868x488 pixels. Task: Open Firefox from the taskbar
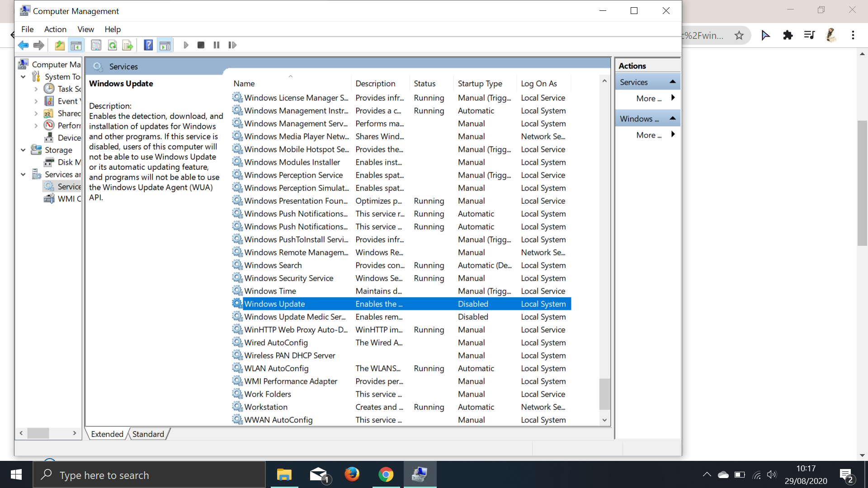(x=352, y=474)
